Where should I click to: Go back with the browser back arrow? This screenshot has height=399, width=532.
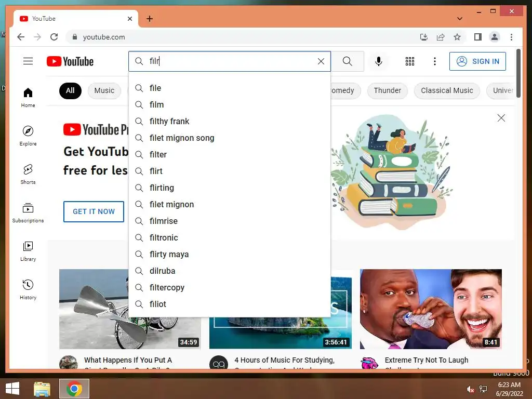tap(21, 37)
